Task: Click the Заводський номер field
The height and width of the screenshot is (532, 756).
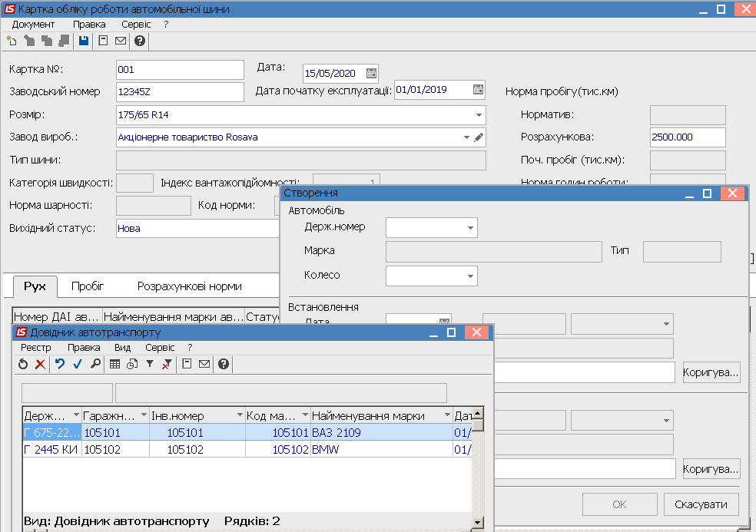Action: tap(180, 92)
